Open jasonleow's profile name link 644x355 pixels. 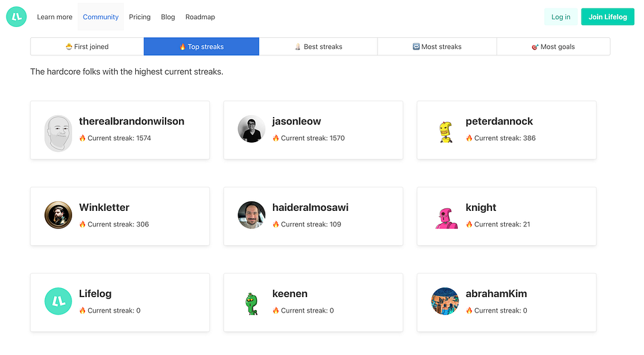296,122
